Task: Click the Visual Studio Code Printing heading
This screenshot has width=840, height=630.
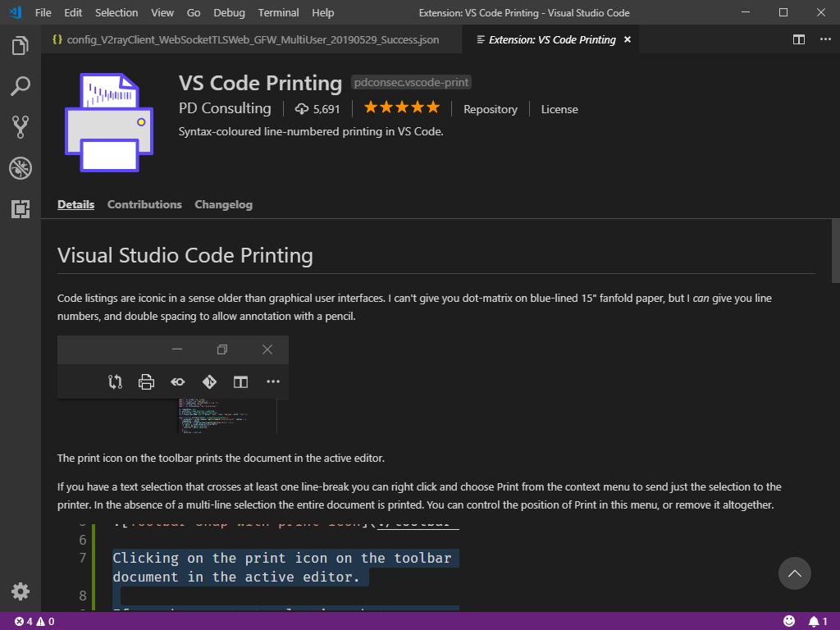Action: click(x=185, y=255)
